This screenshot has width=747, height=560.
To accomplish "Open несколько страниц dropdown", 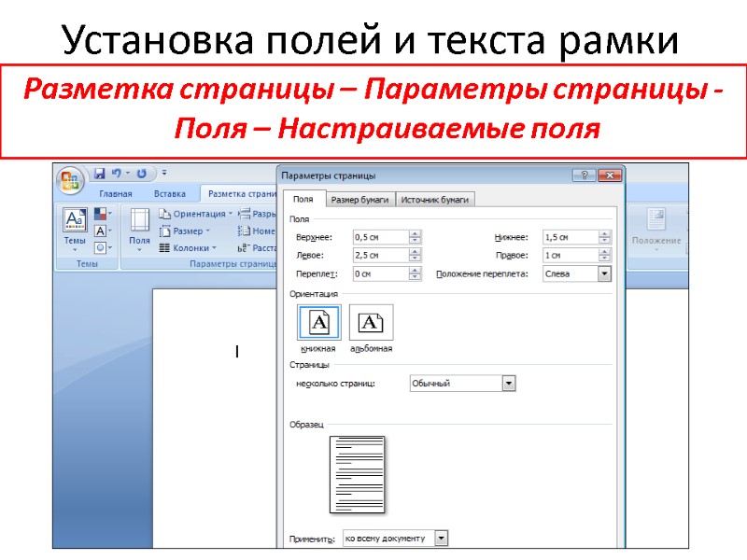I will (x=509, y=384).
